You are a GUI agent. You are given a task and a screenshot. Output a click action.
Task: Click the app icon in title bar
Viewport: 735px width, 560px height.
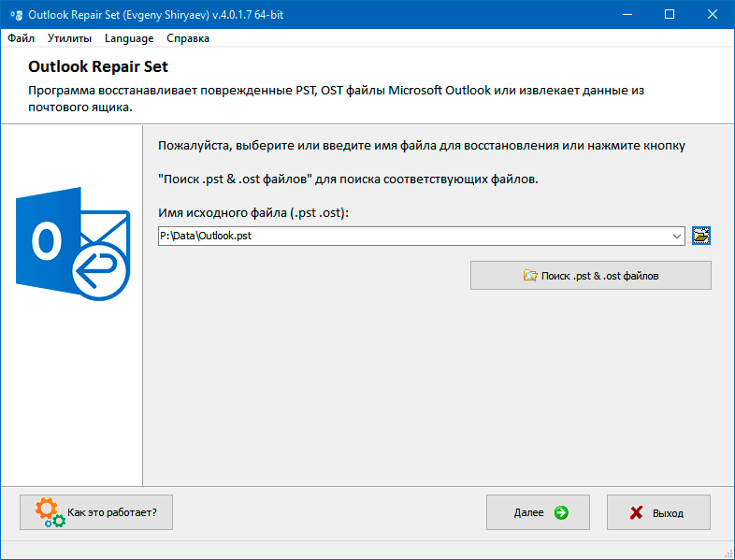click(x=17, y=15)
